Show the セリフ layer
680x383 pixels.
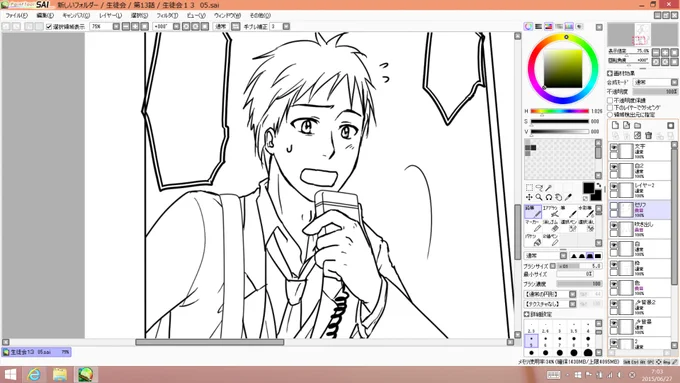click(x=614, y=206)
